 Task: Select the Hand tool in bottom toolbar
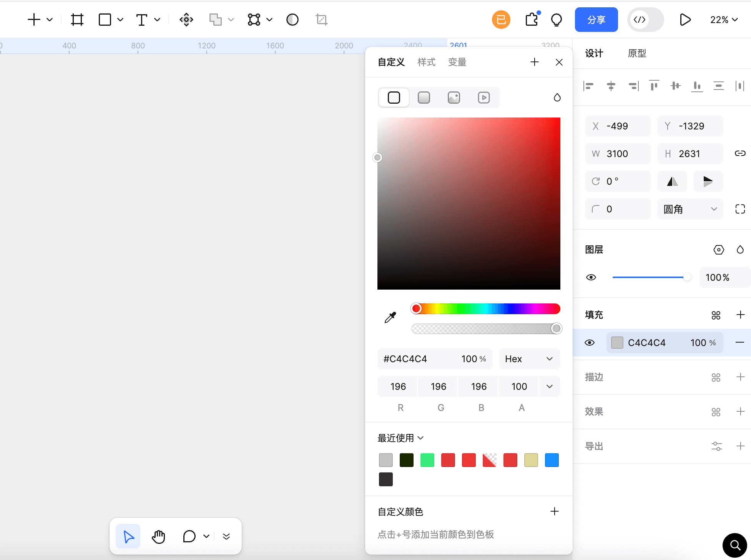[x=158, y=537]
